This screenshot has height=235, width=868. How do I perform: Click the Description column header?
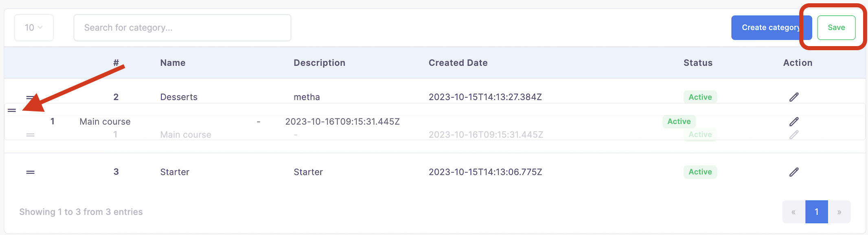(x=320, y=63)
